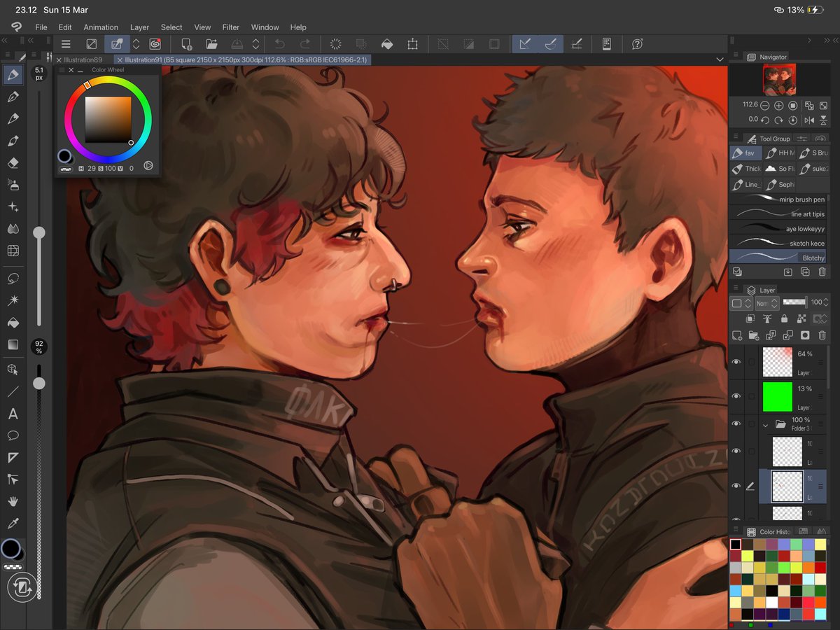Click the Navigator canvas thumbnail

click(779, 80)
